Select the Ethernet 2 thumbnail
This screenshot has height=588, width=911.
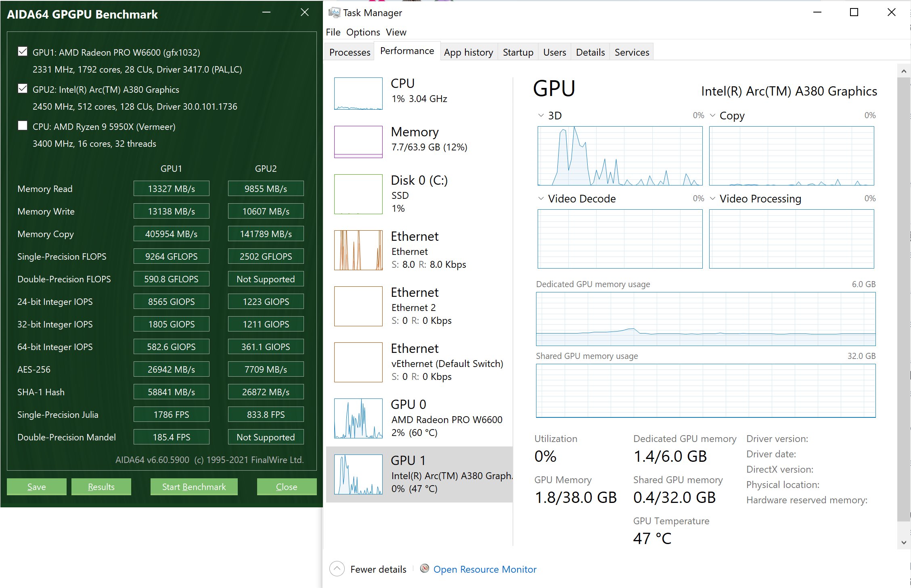point(358,306)
